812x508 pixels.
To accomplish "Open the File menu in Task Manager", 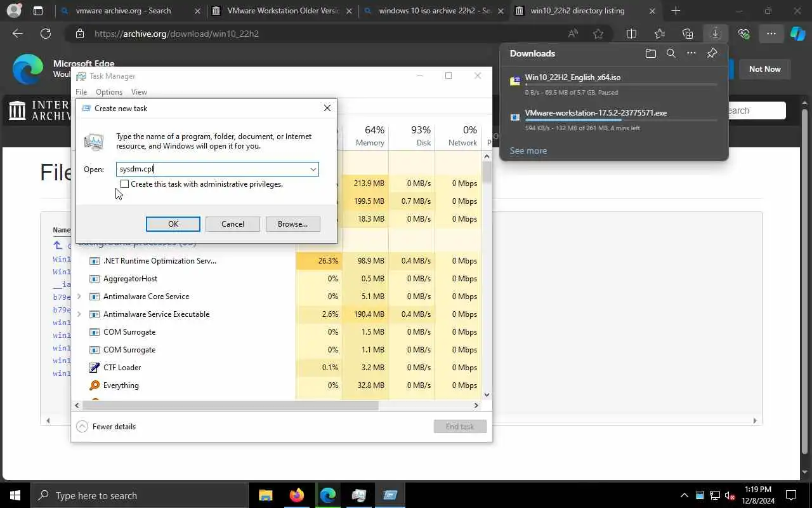I will click(x=81, y=92).
